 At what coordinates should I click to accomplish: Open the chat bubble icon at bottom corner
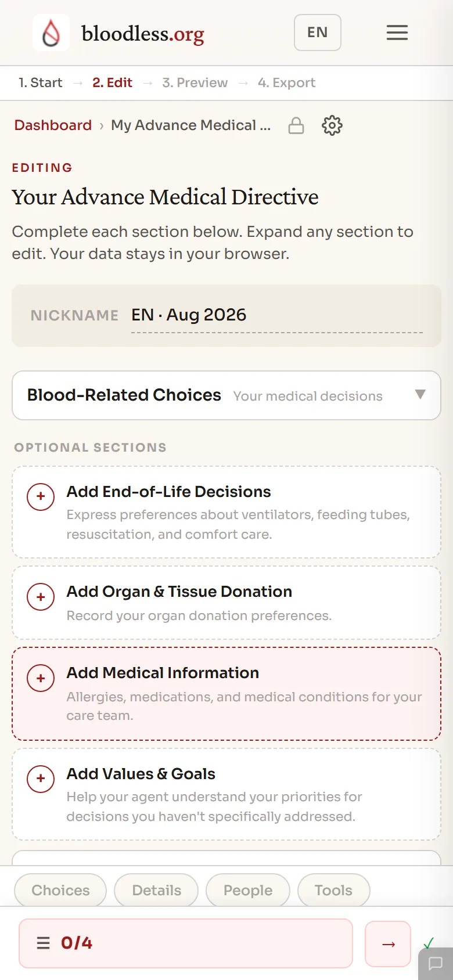pos(436,964)
